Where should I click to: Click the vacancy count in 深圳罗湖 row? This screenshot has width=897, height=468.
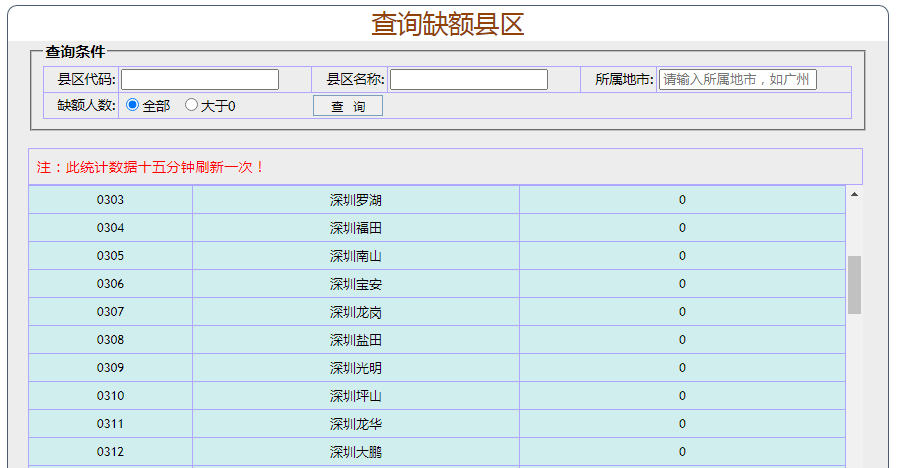[x=682, y=200]
